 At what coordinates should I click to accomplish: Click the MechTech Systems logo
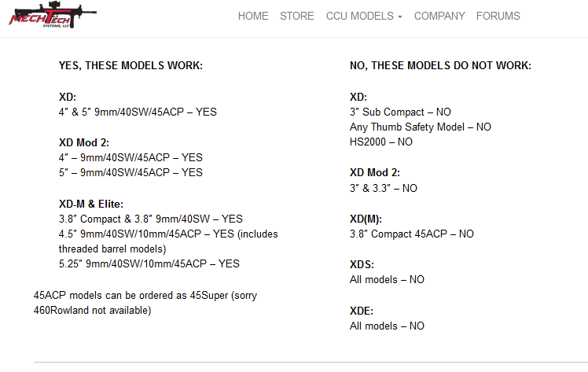(x=53, y=15)
